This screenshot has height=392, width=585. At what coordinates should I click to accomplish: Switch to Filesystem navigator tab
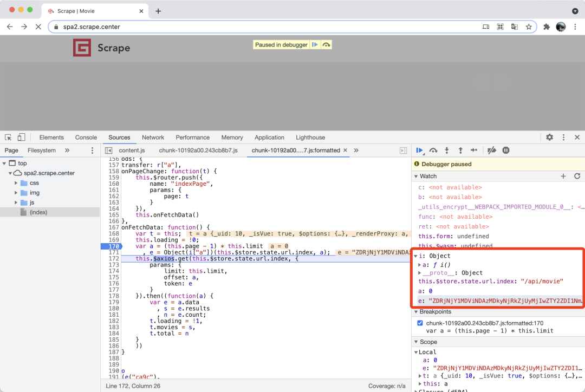(41, 151)
